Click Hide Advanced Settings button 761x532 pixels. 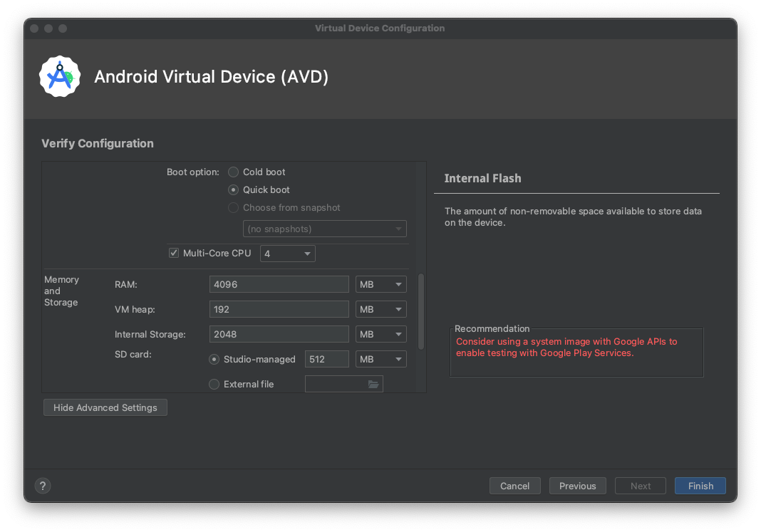tap(105, 407)
